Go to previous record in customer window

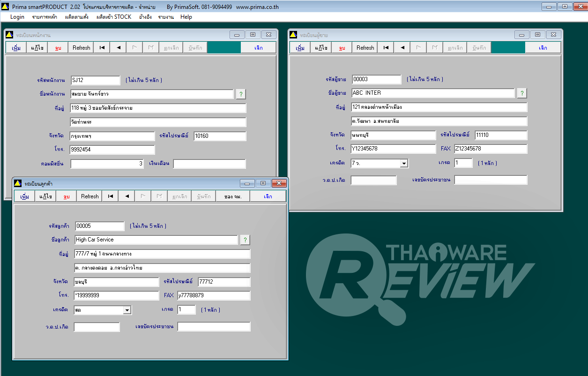[x=127, y=196]
